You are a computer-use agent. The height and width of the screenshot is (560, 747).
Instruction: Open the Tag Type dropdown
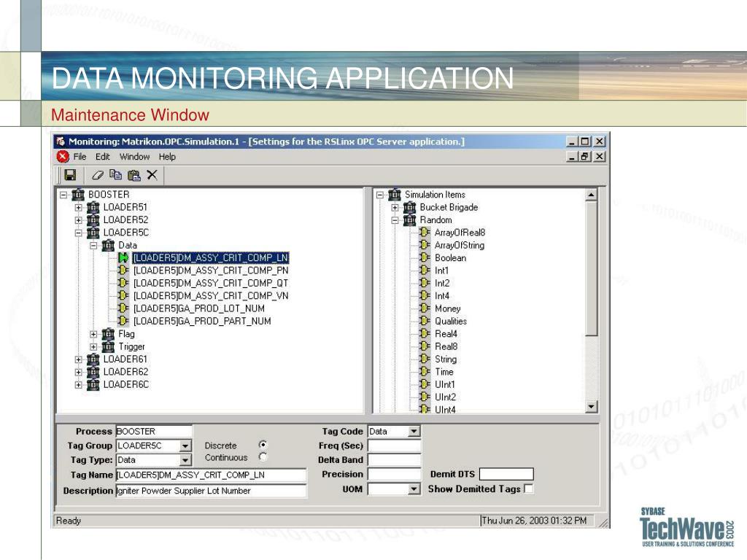pyautogui.click(x=185, y=461)
